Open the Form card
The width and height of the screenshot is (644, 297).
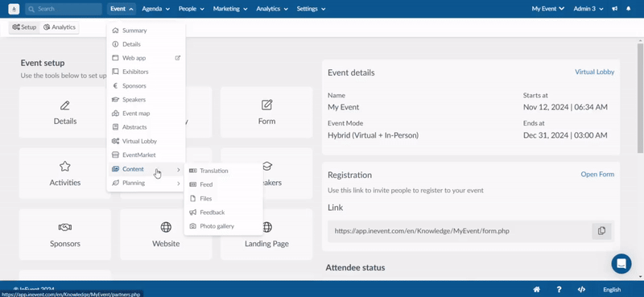tap(266, 112)
